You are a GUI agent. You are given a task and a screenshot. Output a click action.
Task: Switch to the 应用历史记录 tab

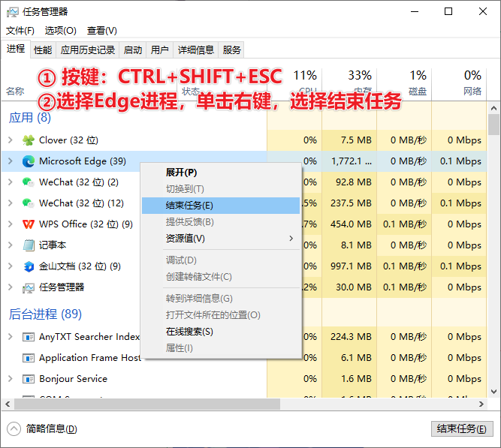tap(88, 50)
